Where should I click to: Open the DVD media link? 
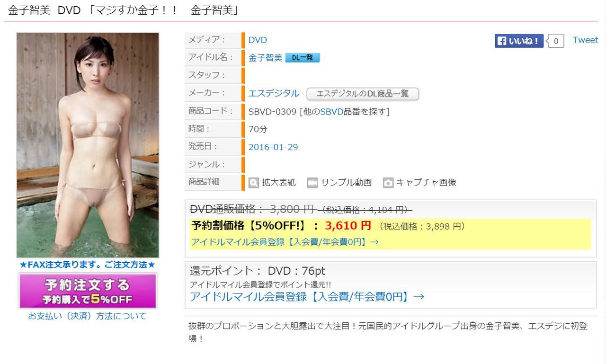click(258, 40)
